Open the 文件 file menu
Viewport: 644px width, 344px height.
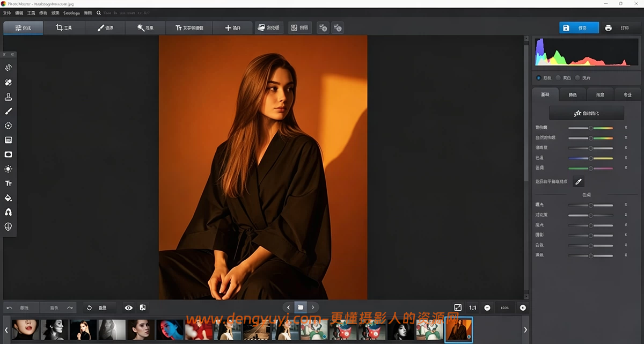click(6, 12)
